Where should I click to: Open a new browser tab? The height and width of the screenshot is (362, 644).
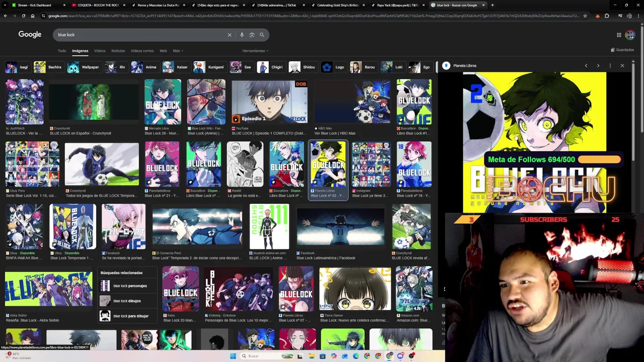[492, 5]
